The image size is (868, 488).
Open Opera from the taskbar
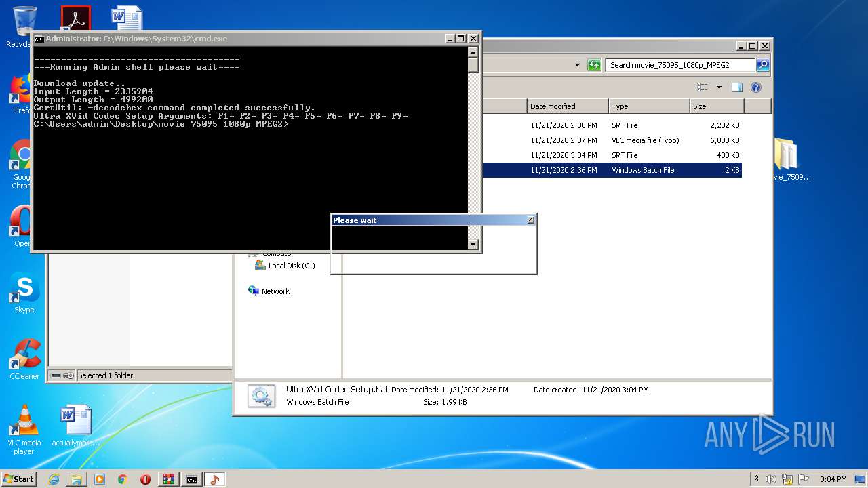pos(145,479)
